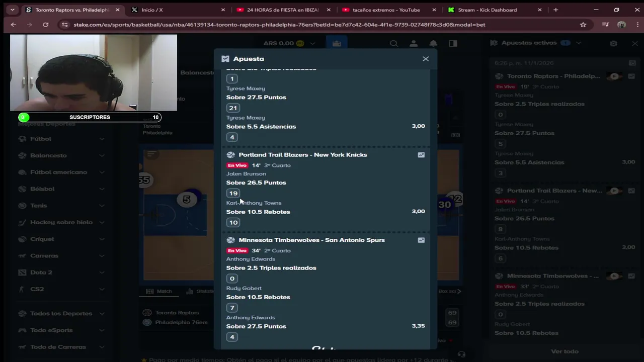Open Toronto Raptors - Philadelphia link in side panel
644x362 pixels.
pos(553,76)
